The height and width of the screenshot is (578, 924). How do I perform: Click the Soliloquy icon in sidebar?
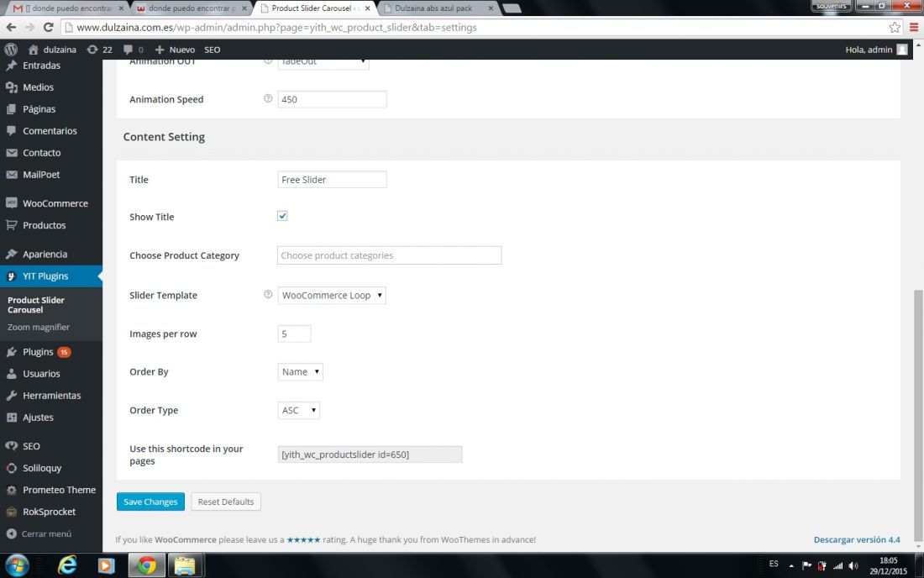11,468
